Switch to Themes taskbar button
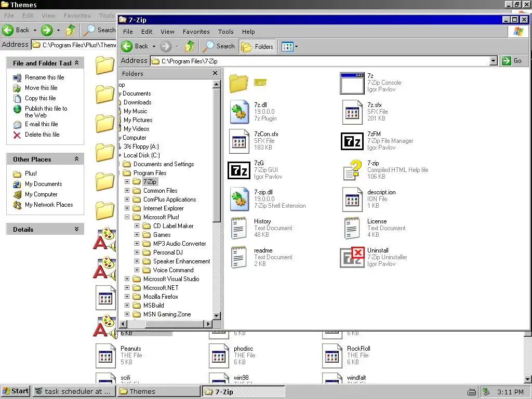Viewport: 532px width, 399px height. coord(159,392)
